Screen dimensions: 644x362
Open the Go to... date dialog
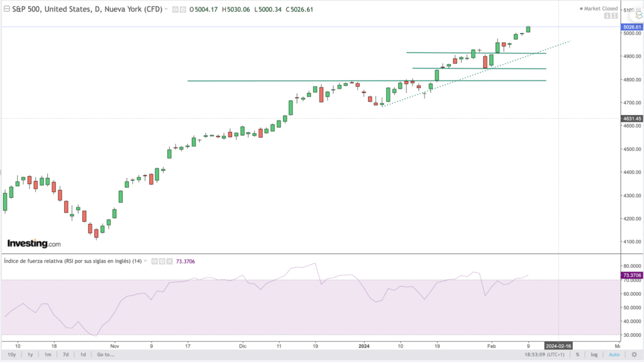106,355
